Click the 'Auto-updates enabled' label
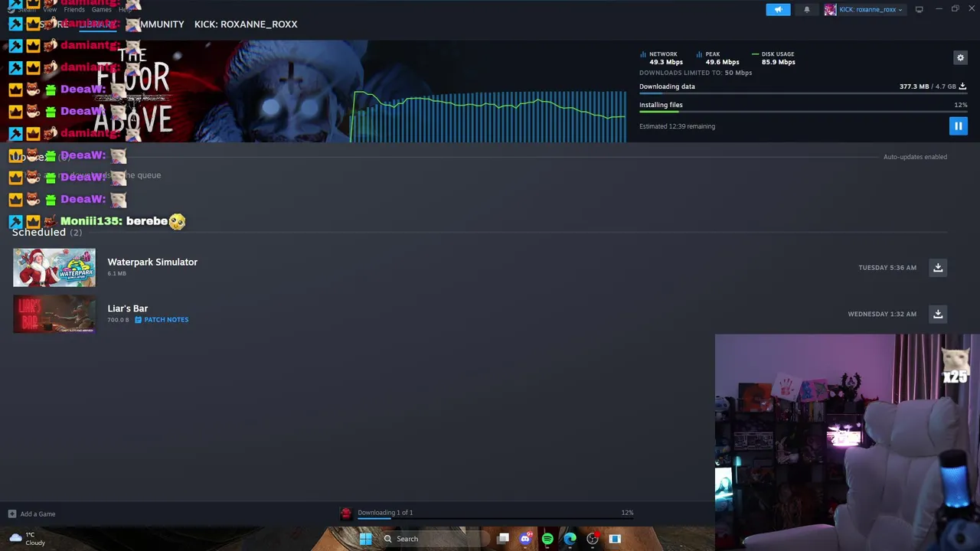 pyautogui.click(x=915, y=157)
